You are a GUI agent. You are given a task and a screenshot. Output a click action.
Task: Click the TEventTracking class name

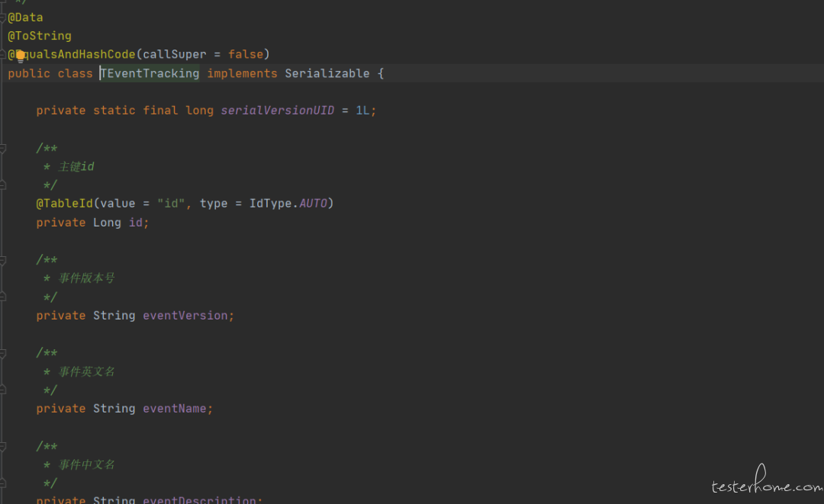[x=150, y=73]
